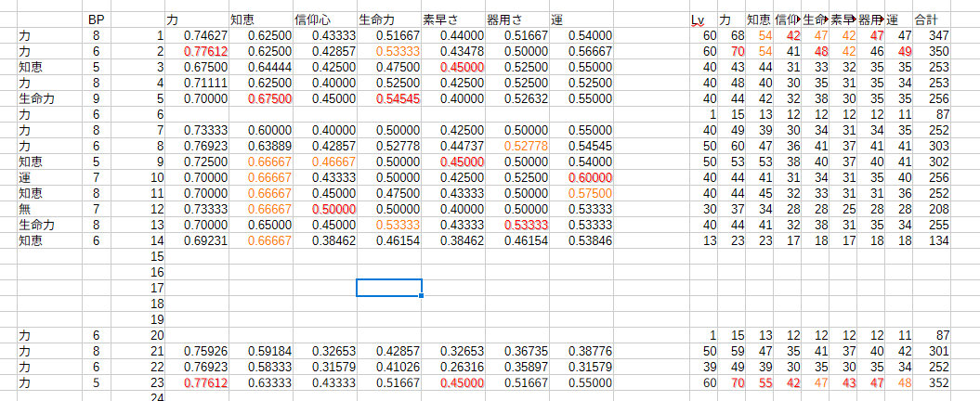This screenshot has width=980, height=401.
Task: Click the 0.71111 cell
Action: [196, 83]
